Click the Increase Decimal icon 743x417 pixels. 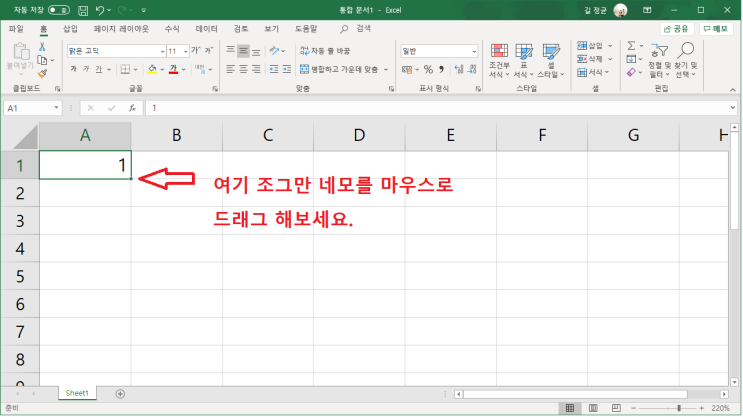click(459, 70)
